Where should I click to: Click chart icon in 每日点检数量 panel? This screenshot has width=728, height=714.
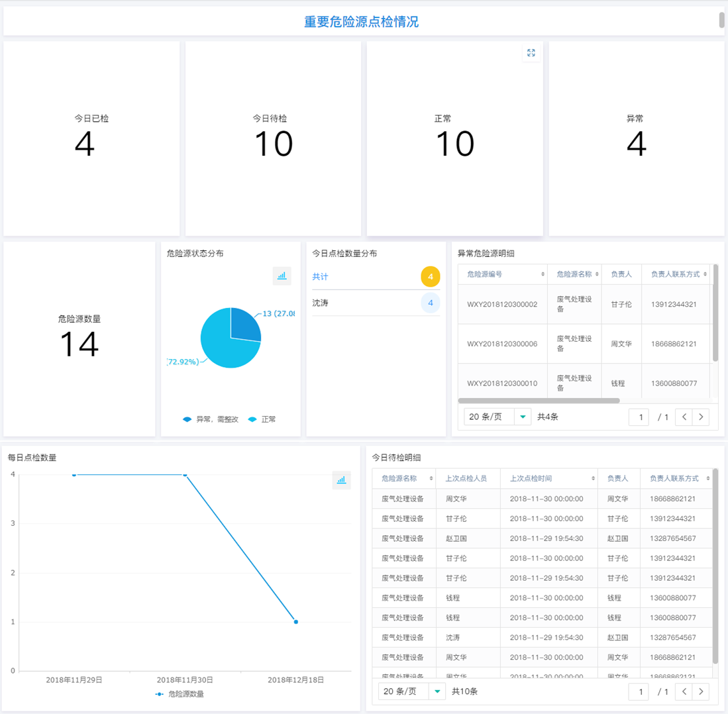click(341, 480)
